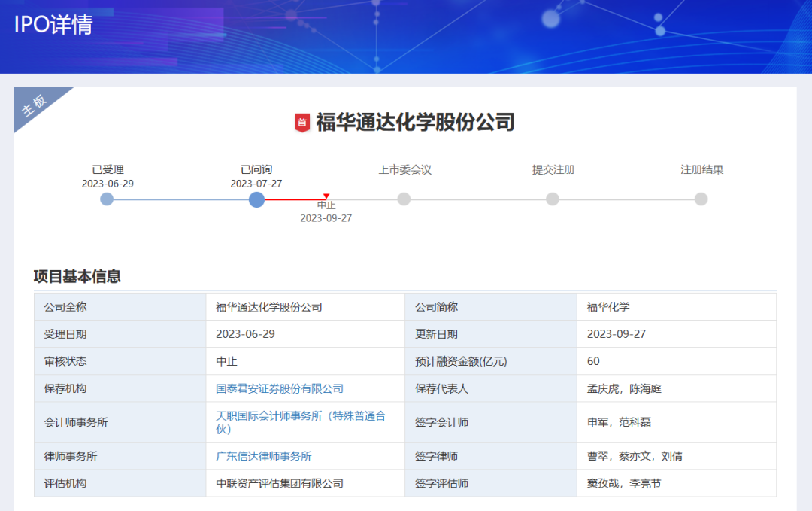Click the 福华通达化学股份公司 main title

[x=415, y=123]
